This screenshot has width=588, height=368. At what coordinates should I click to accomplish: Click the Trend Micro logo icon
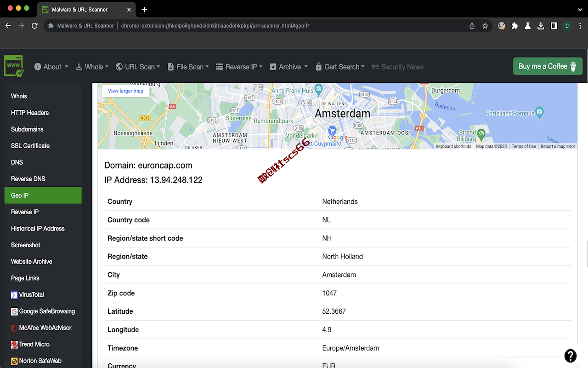coord(14,345)
